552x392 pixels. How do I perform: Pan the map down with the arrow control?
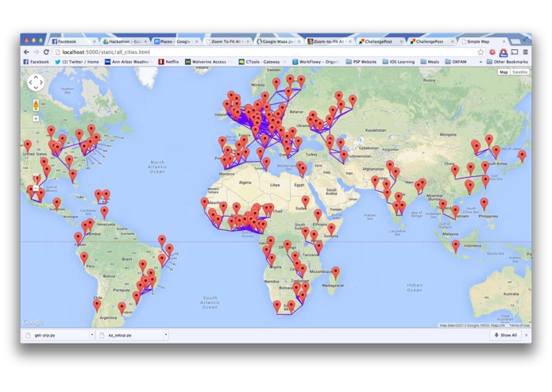tap(36, 88)
